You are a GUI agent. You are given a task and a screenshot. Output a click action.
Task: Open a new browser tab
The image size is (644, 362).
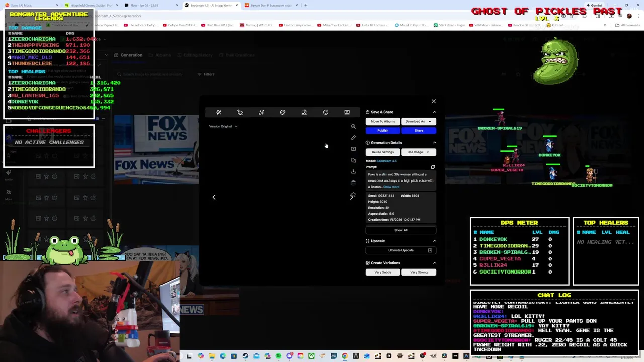(305, 5)
